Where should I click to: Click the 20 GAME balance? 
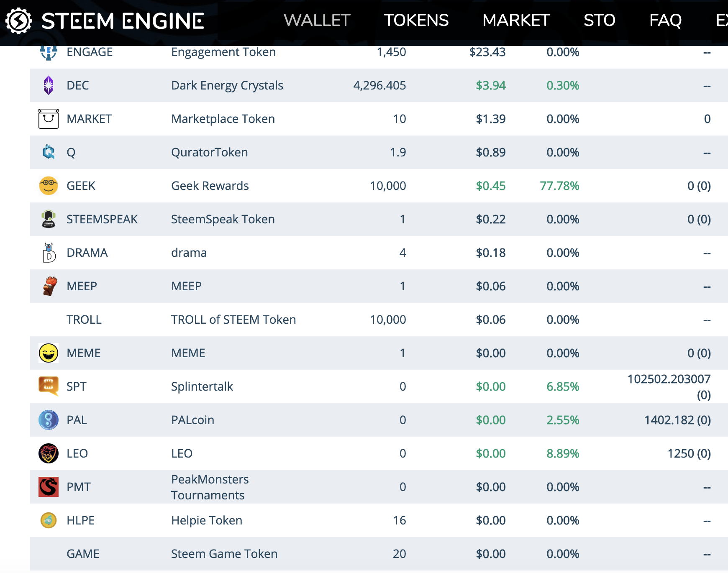tap(400, 554)
